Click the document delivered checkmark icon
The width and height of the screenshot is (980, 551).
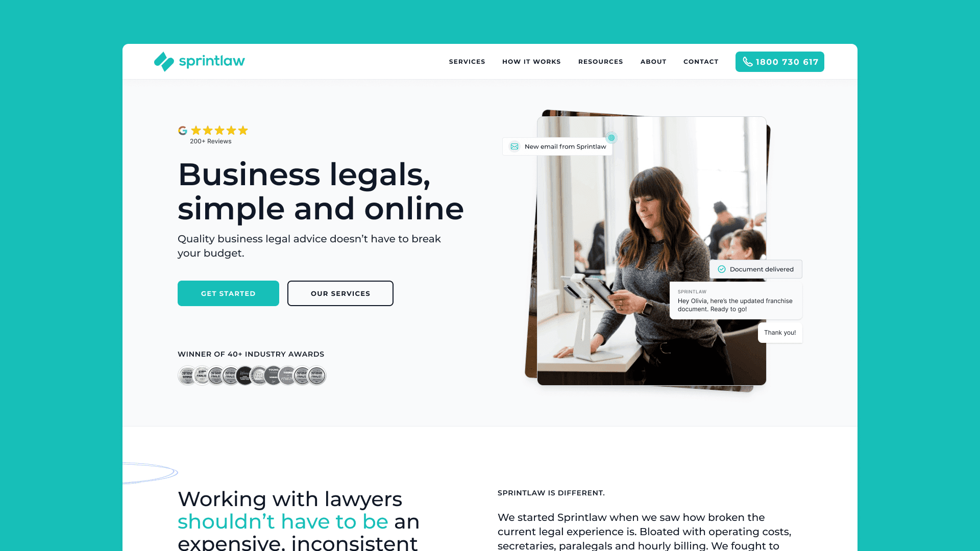tap(722, 269)
